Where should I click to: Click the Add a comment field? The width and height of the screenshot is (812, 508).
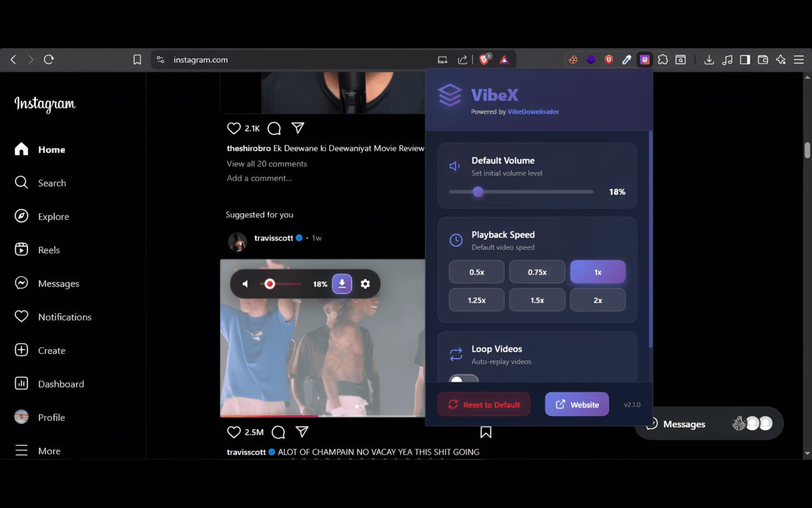pyautogui.click(x=259, y=178)
